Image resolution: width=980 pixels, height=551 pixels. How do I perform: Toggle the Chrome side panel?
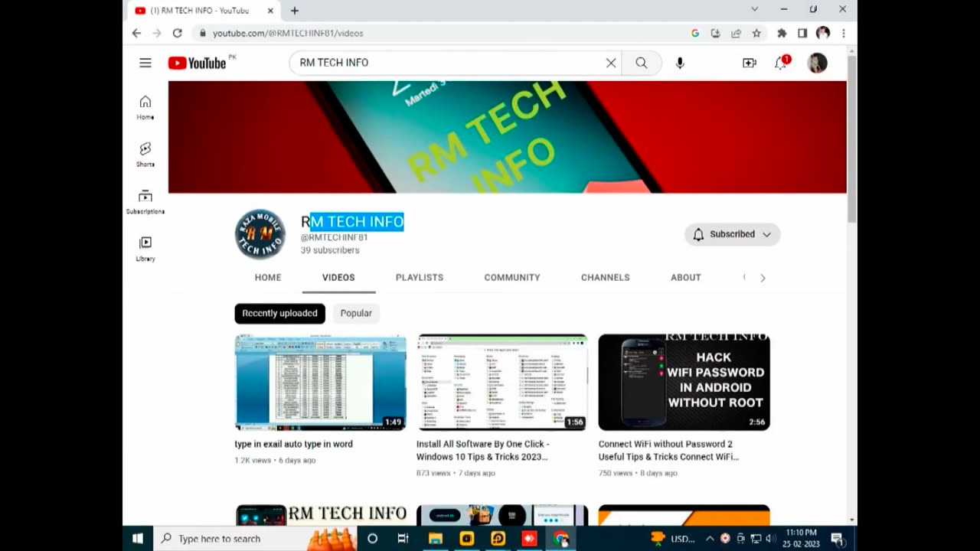click(802, 33)
